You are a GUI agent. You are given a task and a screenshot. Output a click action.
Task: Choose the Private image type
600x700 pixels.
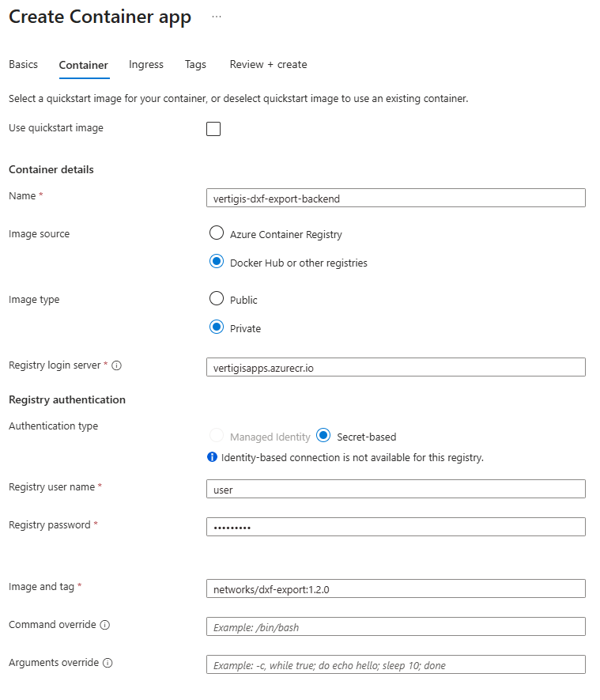[217, 327]
